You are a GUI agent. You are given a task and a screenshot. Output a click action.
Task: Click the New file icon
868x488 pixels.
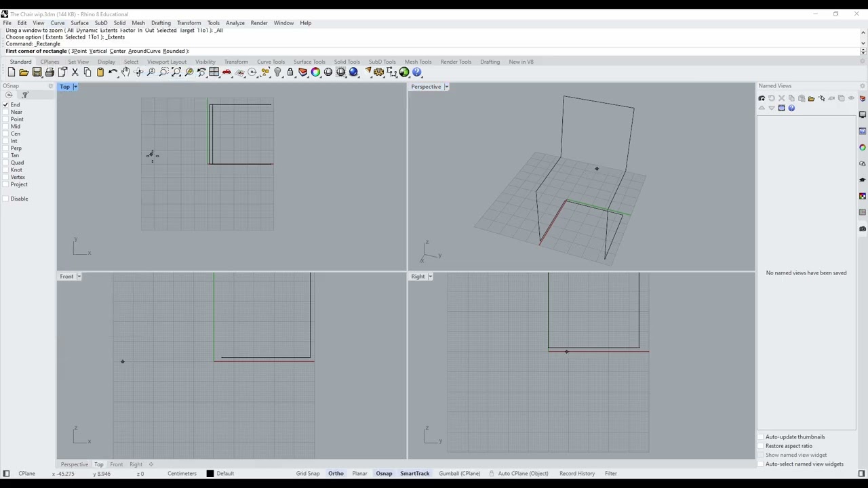pos(12,72)
